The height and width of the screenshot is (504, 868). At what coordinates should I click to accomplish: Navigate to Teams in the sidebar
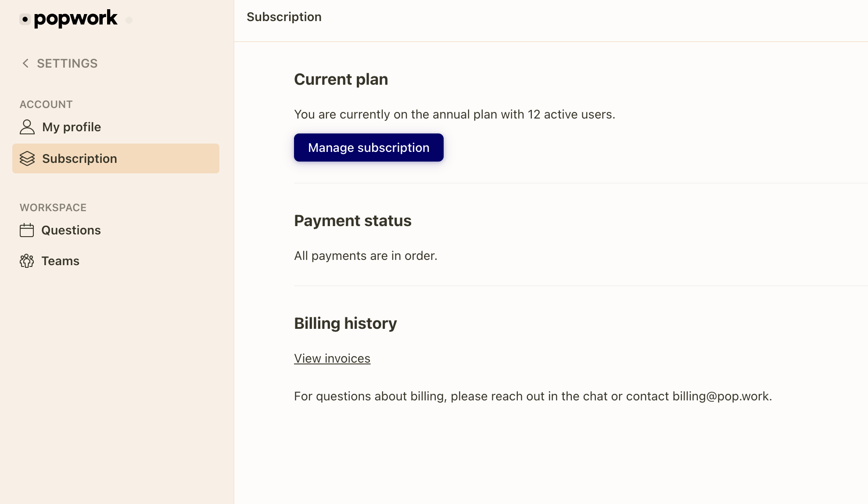pyautogui.click(x=60, y=261)
